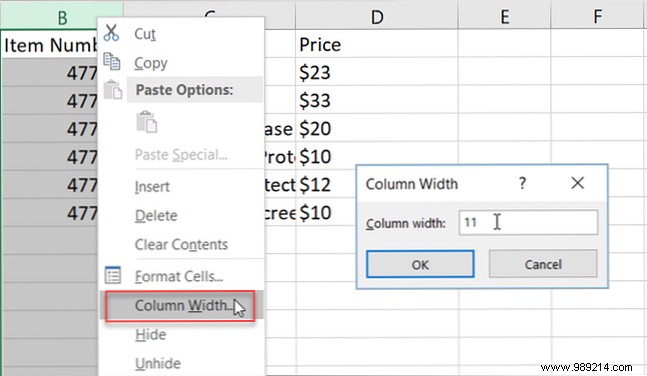The image size is (647, 376).
Task: Click the Cut scissors icon
Action: (111, 33)
